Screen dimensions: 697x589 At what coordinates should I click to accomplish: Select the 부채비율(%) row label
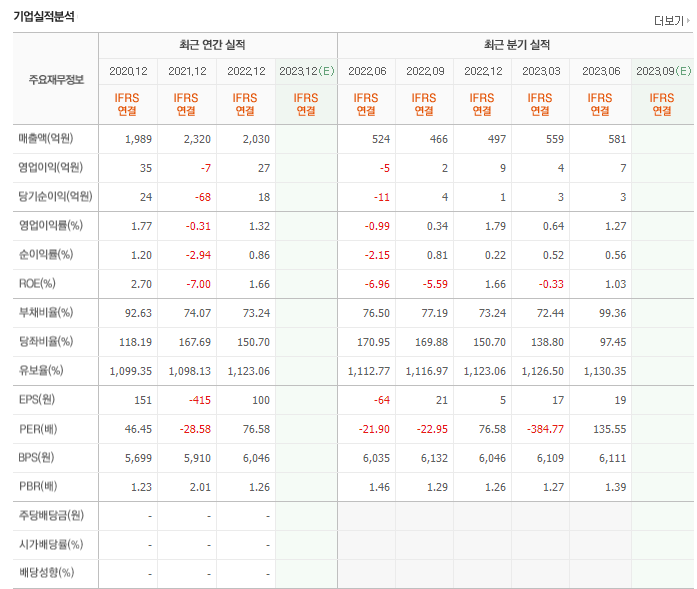coord(46,313)
